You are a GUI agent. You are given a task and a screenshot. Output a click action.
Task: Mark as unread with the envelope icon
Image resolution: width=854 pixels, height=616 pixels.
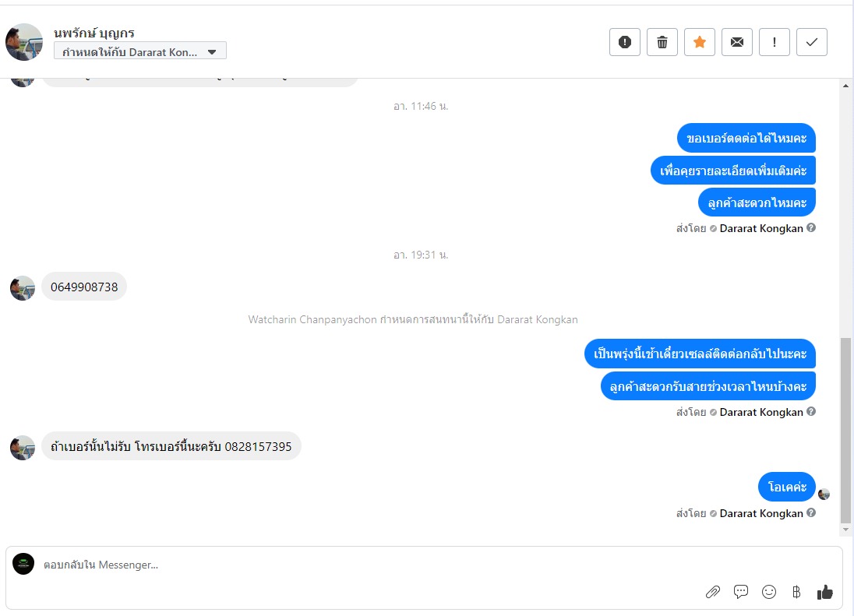click(737, 42)
